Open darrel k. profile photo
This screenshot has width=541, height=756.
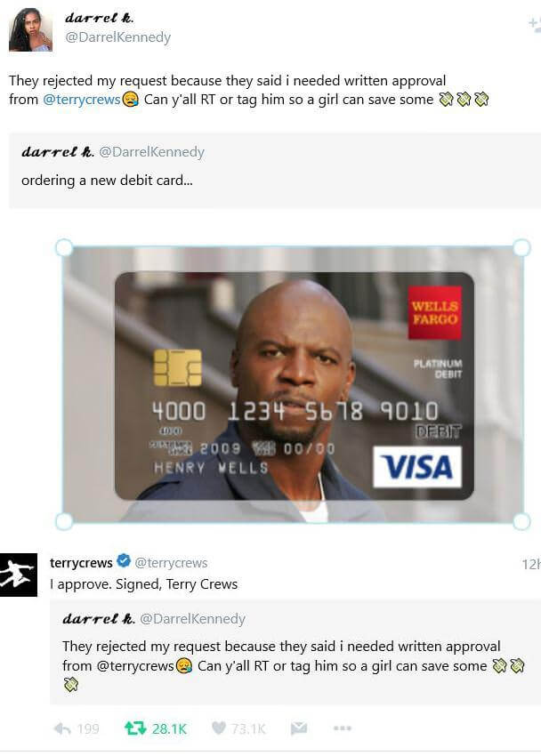30,29
